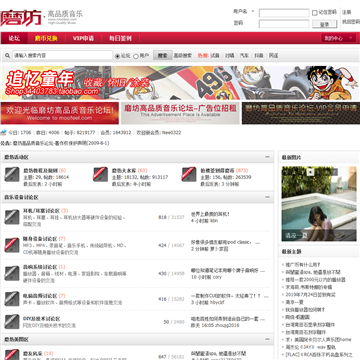
Task: Click the 抖音 hot search keyword
Action: (x=259, y=56)
